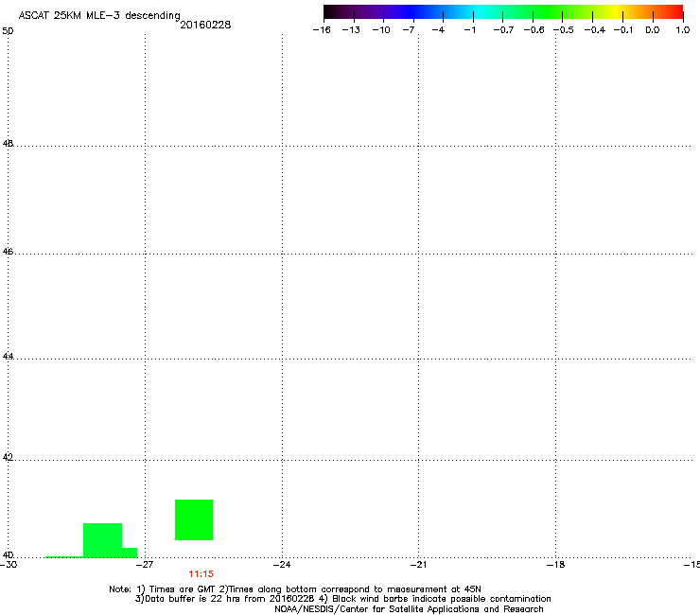Image resolution: width=700 pixels, height=615 pixels.
Task: Click the 20160228 date label
Action: click(x=205, y=25)
